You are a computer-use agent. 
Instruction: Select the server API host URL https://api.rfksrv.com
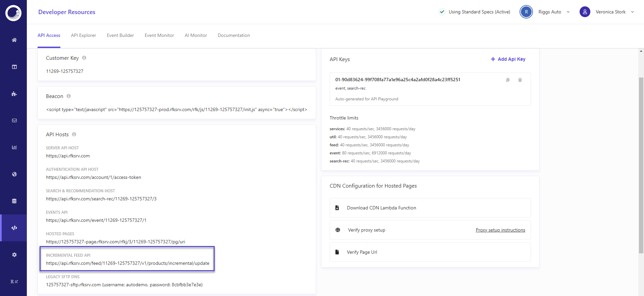click(x=68, y=156)
